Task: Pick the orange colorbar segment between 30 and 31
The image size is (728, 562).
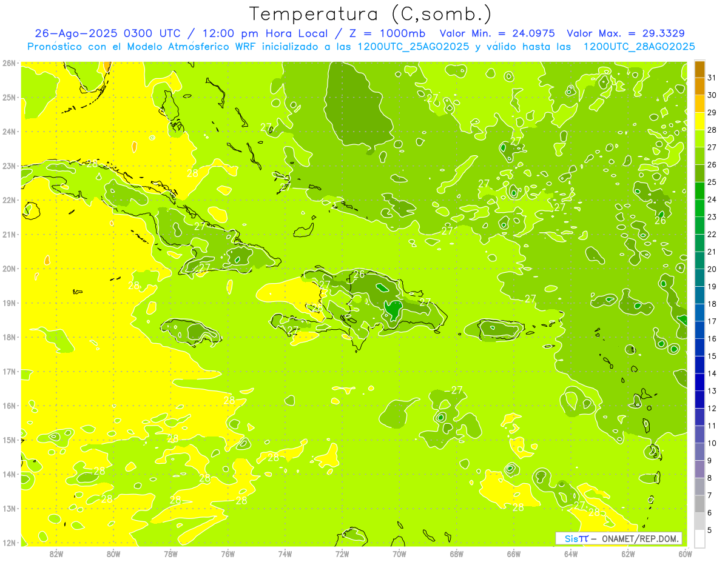Action: [x=699, y=86]
